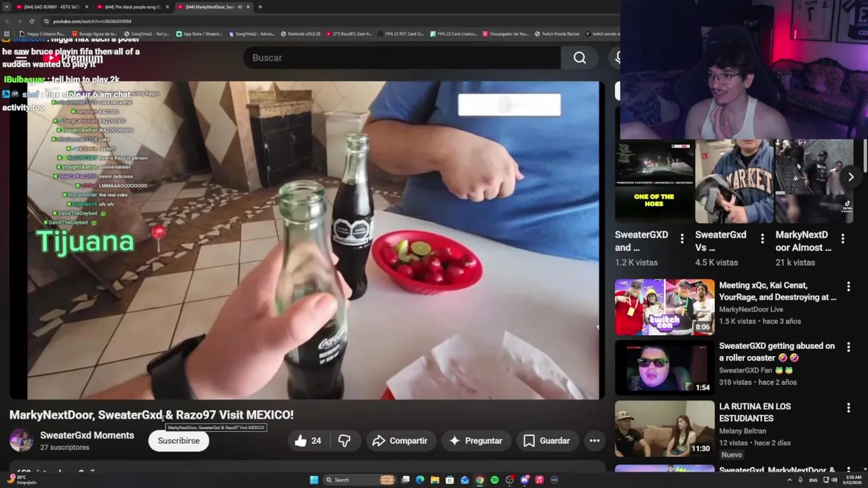868x488 pixels.
Task: Like the video with thumbs-up icon
Action: pyautogui.click(x=308, y=441)
